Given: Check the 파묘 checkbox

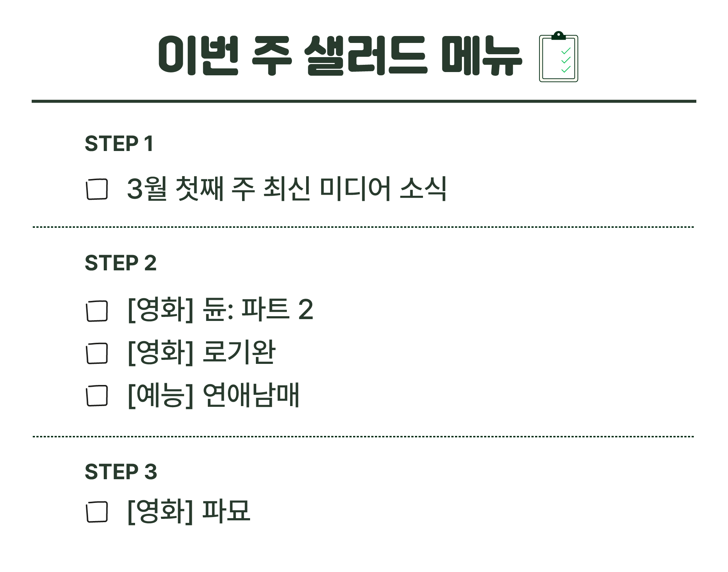Looking at the screenshot, I should click(97, 511).
